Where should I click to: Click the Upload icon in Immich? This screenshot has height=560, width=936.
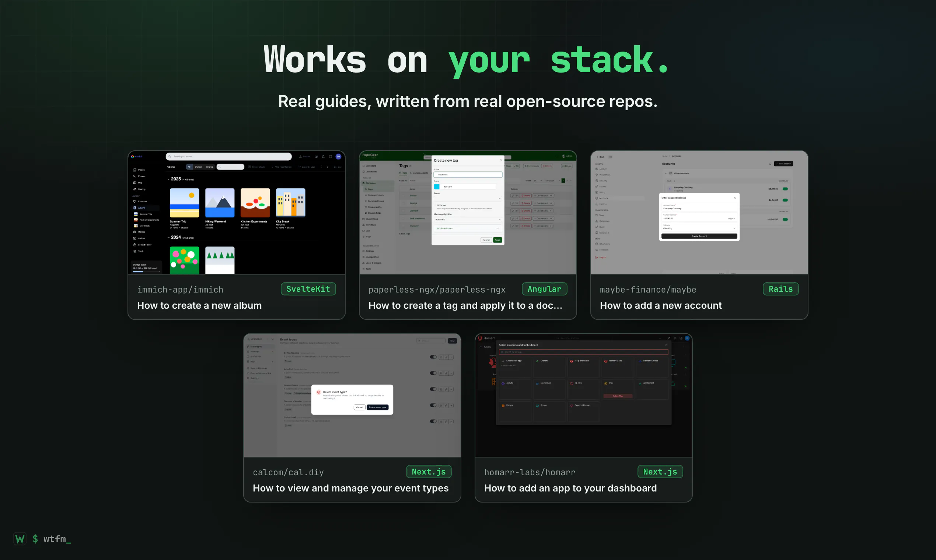click(300, 157)
